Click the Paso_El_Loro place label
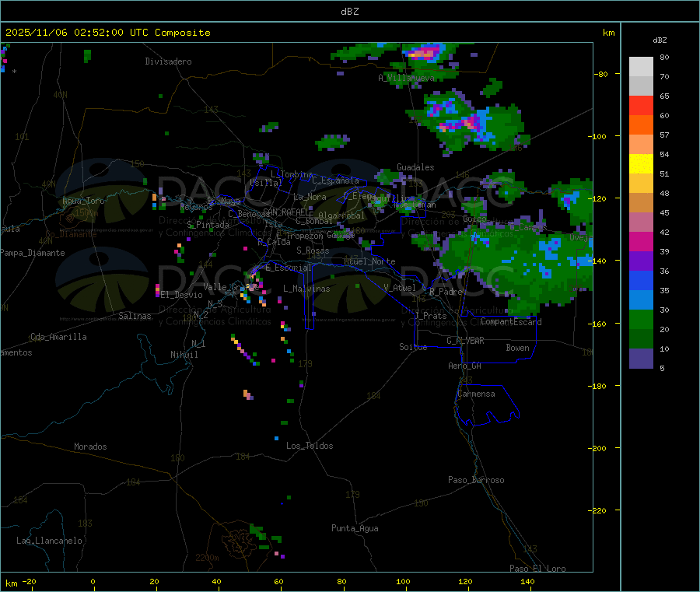700x592 pixels. coord(537,569)
